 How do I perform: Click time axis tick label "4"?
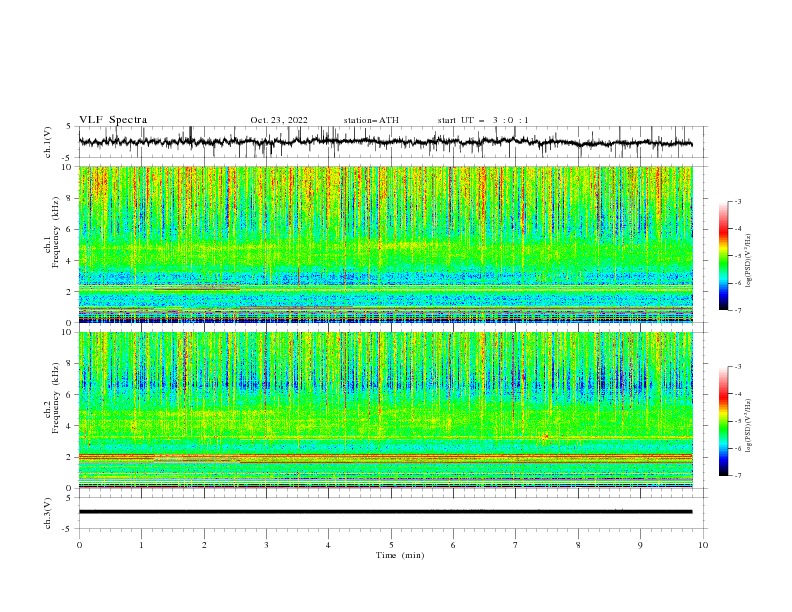coord(328,545)
